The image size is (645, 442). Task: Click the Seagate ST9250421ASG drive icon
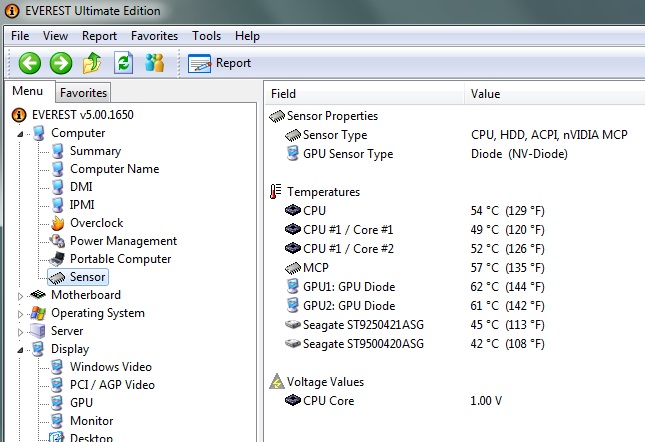click(293, 324)
